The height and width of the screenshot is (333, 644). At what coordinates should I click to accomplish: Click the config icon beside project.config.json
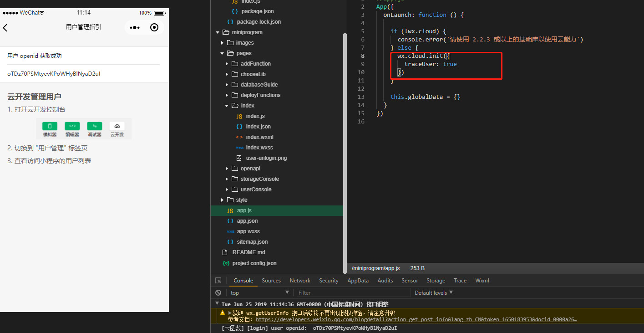pyautogui.click(x=226, y=263)
